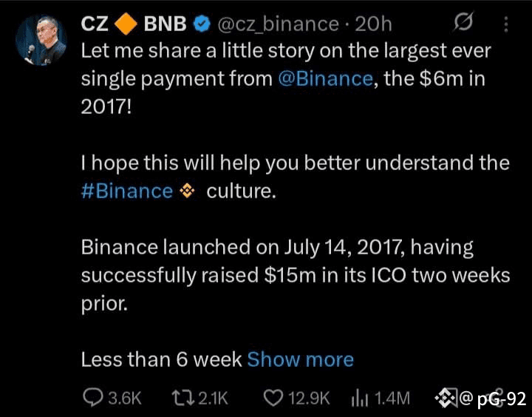532x417 pixels.
Task: Like the tweet with heart icon
Action: pos(273,398)
